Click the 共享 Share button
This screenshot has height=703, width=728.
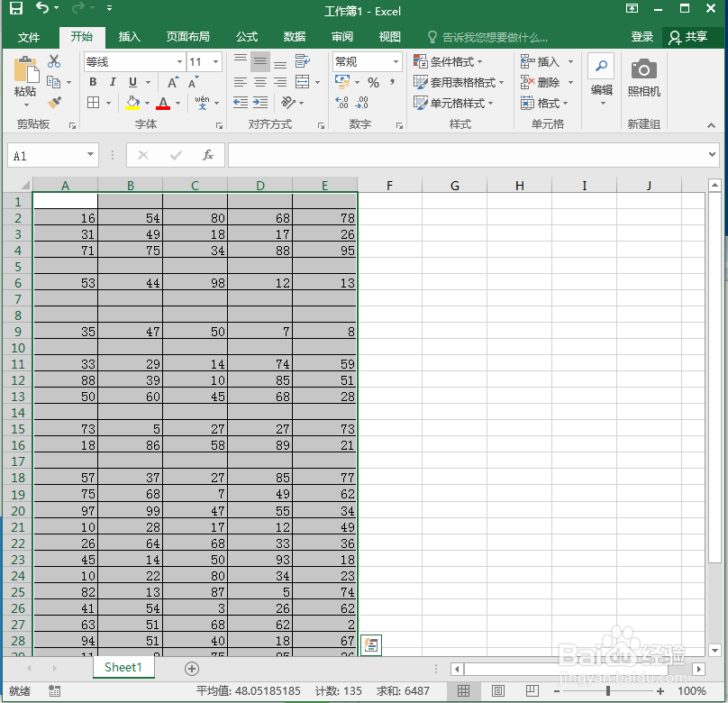point(688,37)
